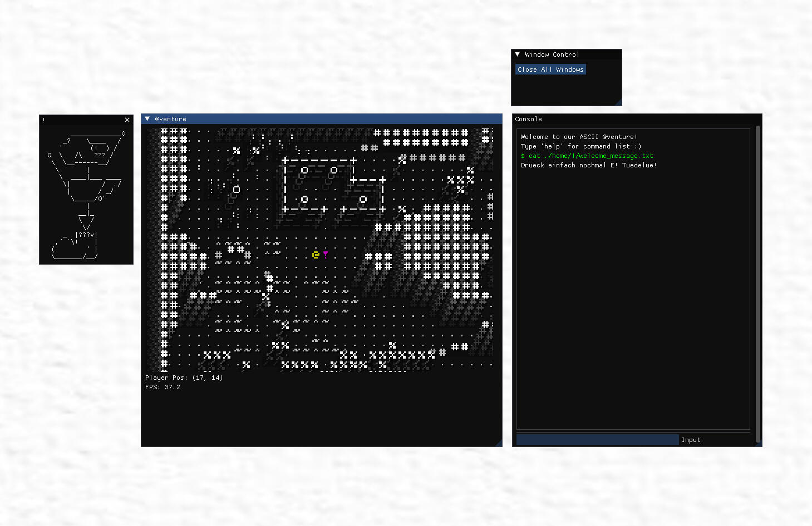Screen dimensions: 812x526
Task: Collapse the @venture game window
Action: coord(147,119)
